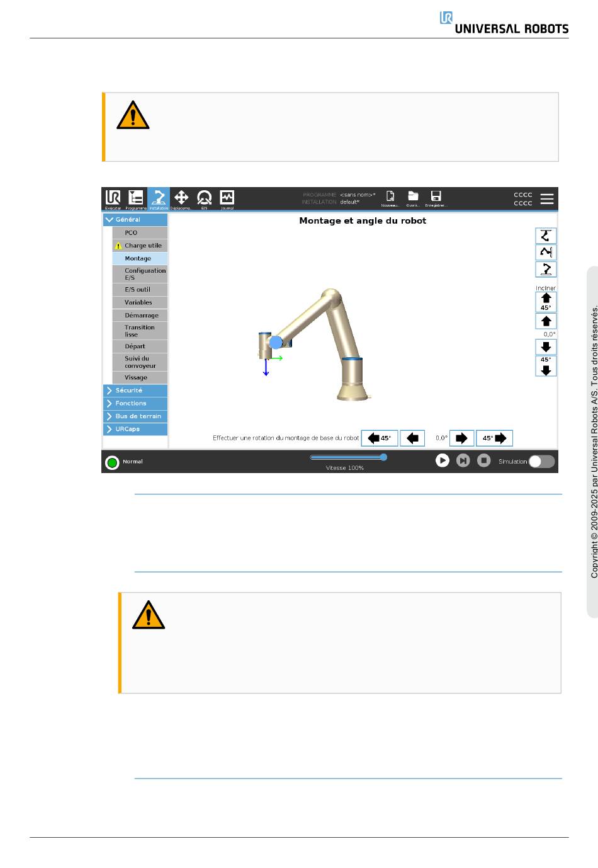The height and width of the screenshot is (868, 598).
Task: Select Montage in the sidebar
Action: [140, 258]
